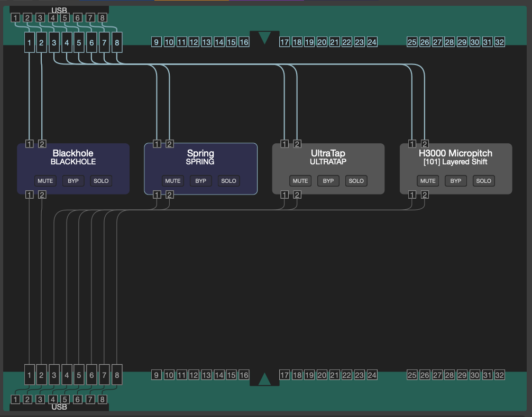
Task: Click UltraTap input port 2
Action: pyautogui.click(x=297, y=144)
